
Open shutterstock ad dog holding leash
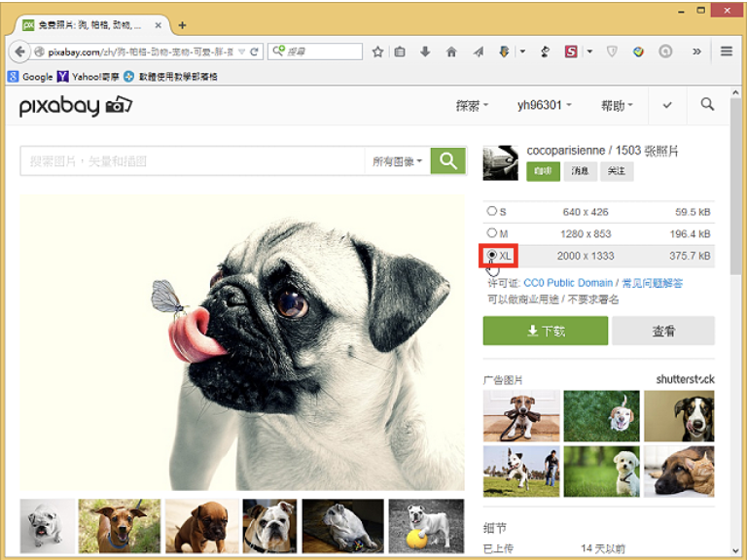coord(521,416)
